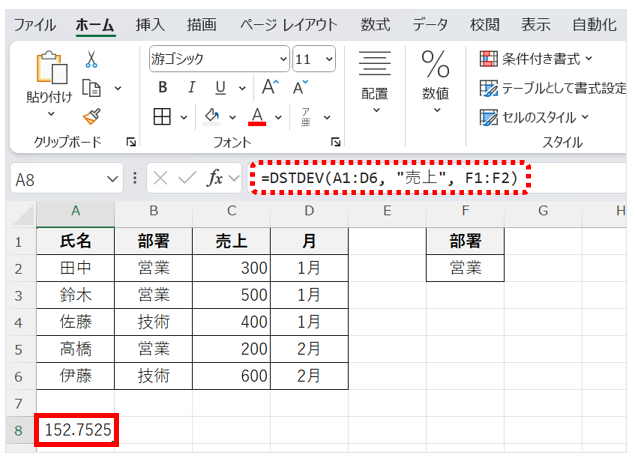
Task: Increase font size with larger A icon
Action: [270, 87]
